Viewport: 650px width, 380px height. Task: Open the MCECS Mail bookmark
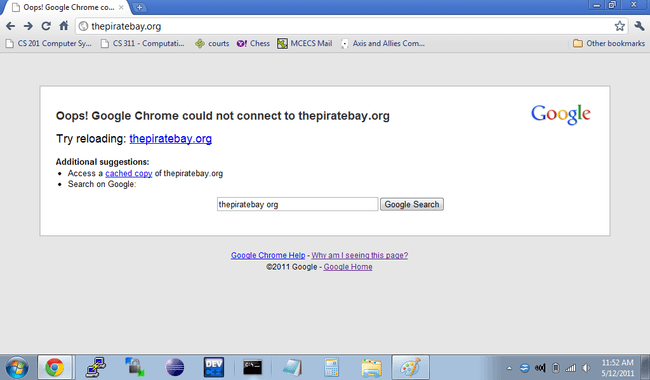[x=305, y=44]
